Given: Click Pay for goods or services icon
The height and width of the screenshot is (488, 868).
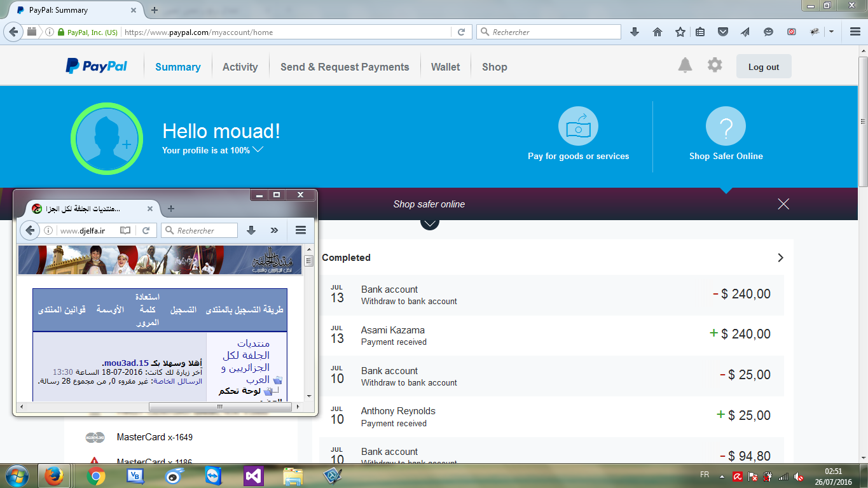Looking at the screenshot, I should coord(578,126).
